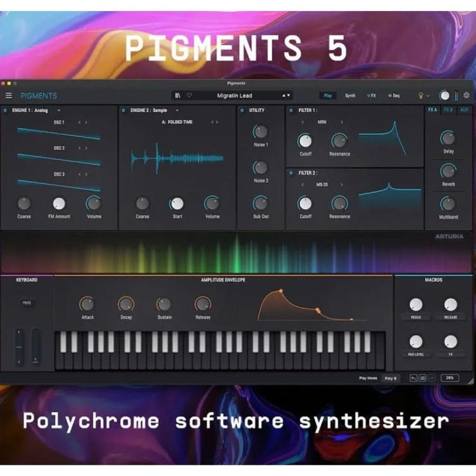Select next OSC 2 waveform

point(86,148)
